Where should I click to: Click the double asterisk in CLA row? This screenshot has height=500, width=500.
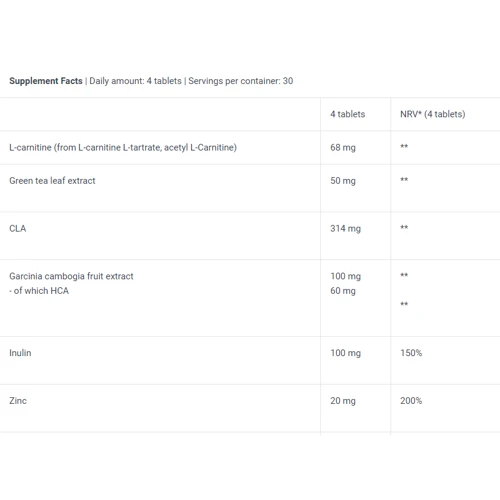[x=404, y=227]
